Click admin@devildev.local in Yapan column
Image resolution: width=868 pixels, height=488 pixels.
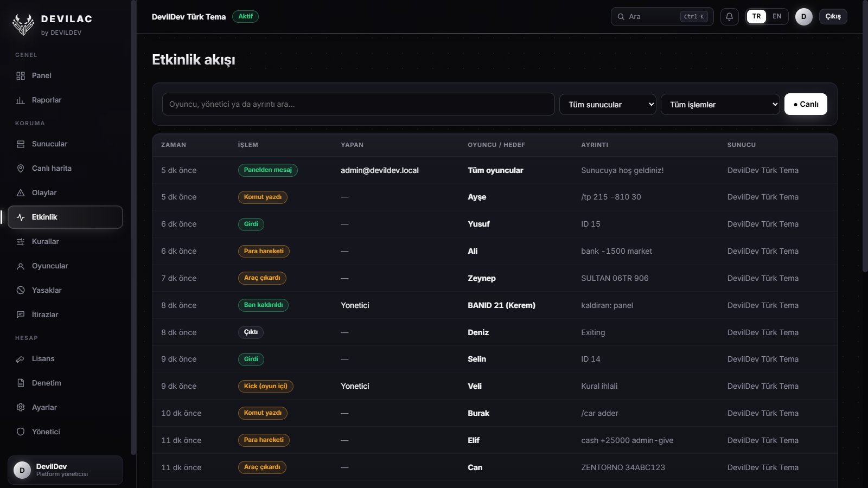380,170
